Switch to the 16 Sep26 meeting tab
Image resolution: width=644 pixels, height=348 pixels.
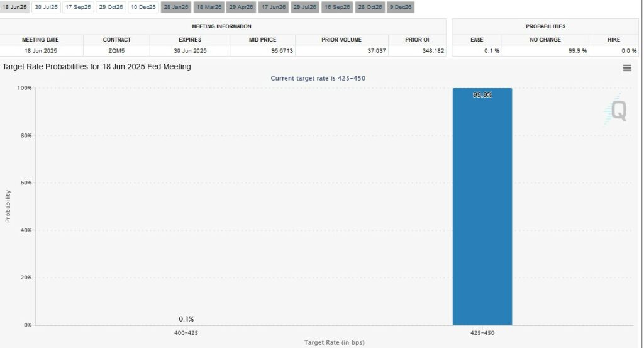(x=337, y=7)
